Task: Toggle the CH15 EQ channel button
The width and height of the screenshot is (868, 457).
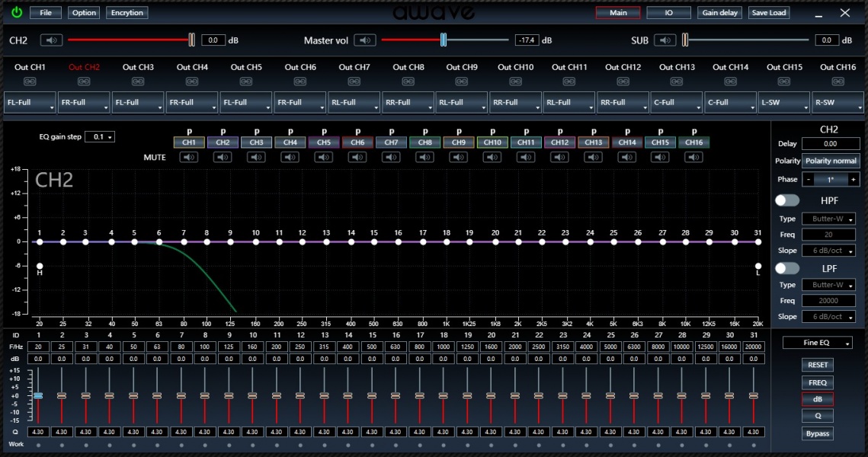Action: [661, 142]
